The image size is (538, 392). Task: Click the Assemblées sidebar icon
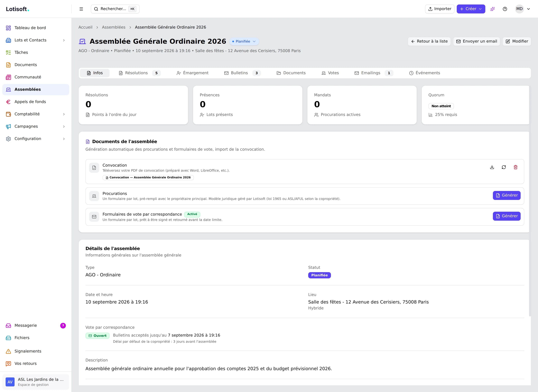tap(8, 89)
